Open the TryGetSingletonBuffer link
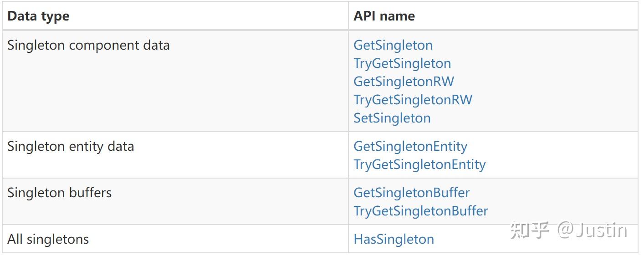Viewport: 644px width, 256px height. point(420,211)
